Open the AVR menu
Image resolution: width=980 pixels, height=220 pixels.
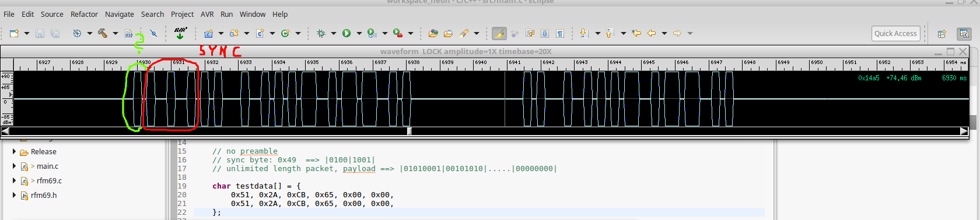207,14
